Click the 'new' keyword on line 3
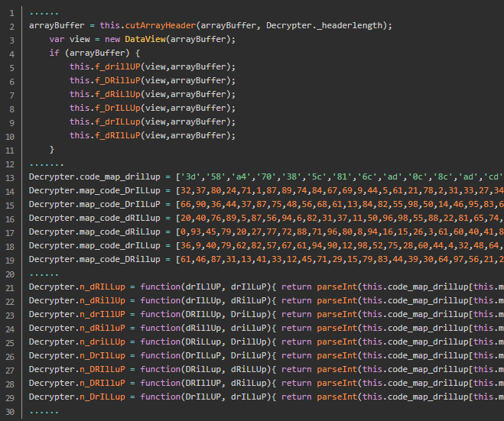The width and height of the screenshot is (504, 421). tap(112, 39)
